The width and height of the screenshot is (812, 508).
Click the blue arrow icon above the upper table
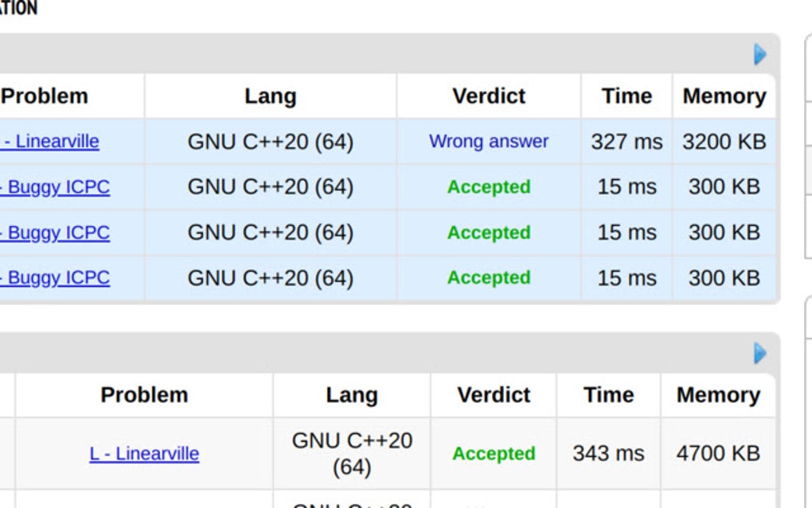pyautogui.click(x=759, y=54)
